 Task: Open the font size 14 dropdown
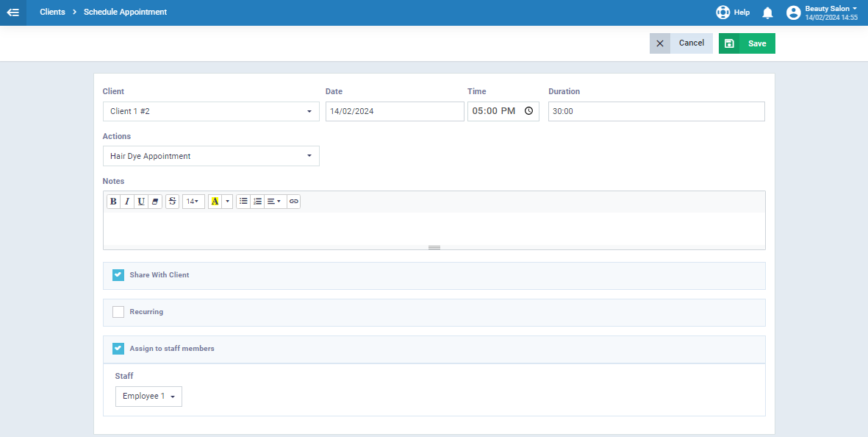[x=193, y=202]
